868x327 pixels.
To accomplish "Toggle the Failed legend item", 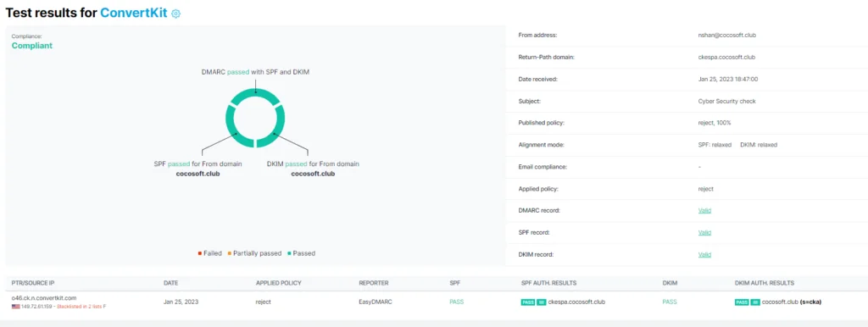I will (x=210, y=253).
